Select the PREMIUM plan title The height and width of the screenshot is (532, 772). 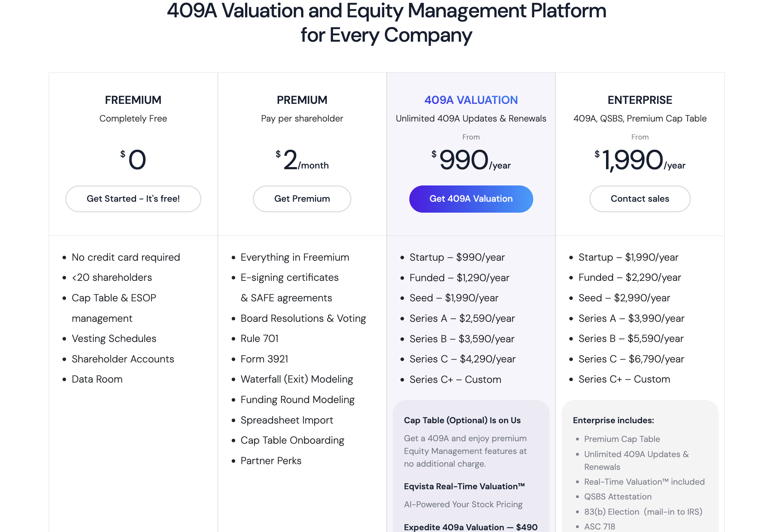click(x=302, y=100)
